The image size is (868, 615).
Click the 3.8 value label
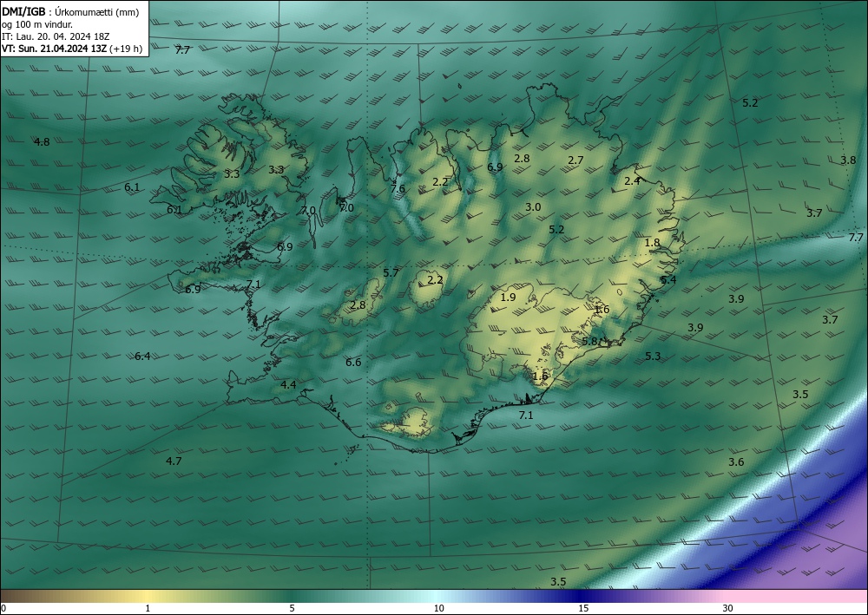click(x=848, y=160)
